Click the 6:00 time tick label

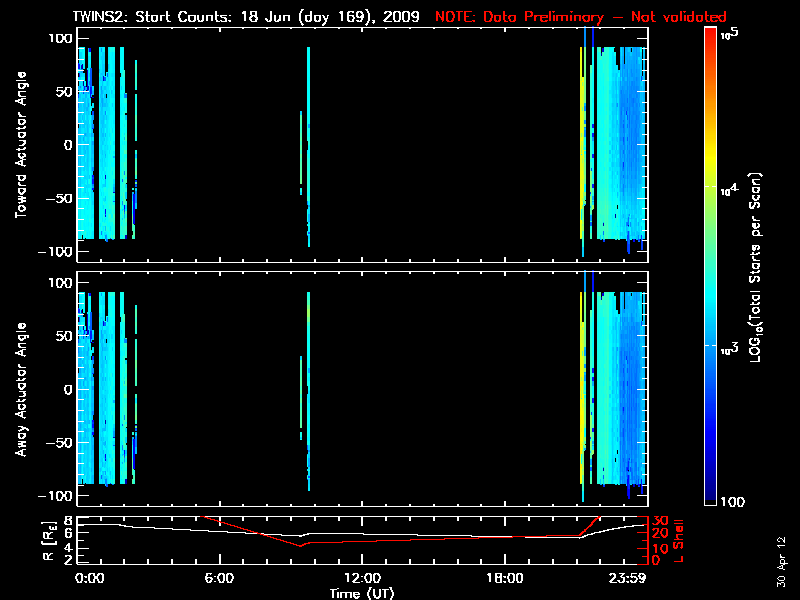point(219,578)
